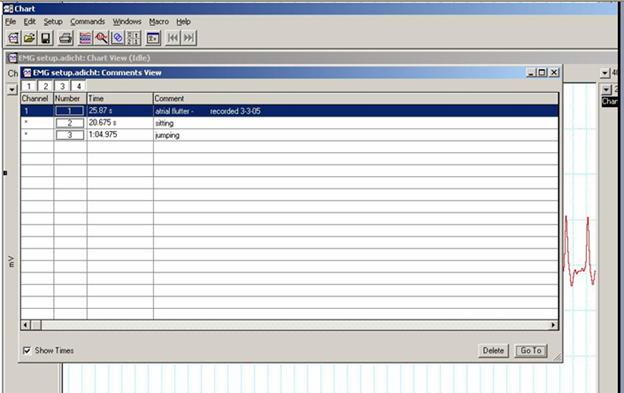Toggle channel 2 comment filter button
The image size is (624, 393).
[x=46, y=86]
